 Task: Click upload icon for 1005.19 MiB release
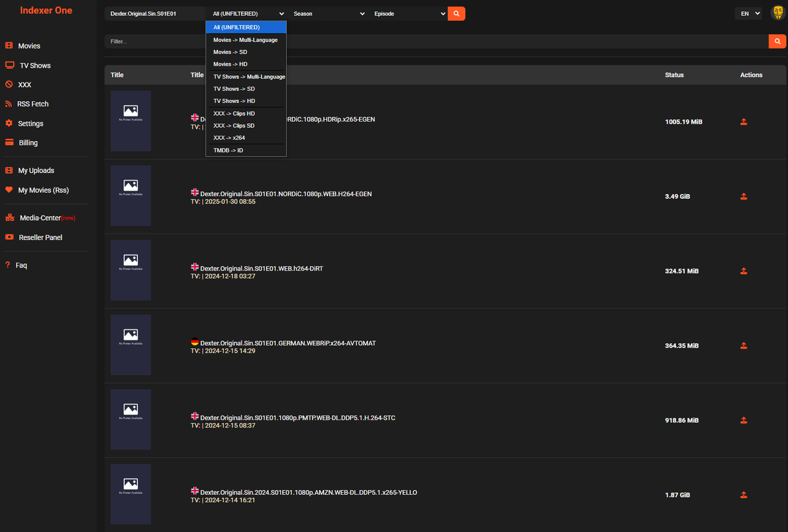pos(744,122)
